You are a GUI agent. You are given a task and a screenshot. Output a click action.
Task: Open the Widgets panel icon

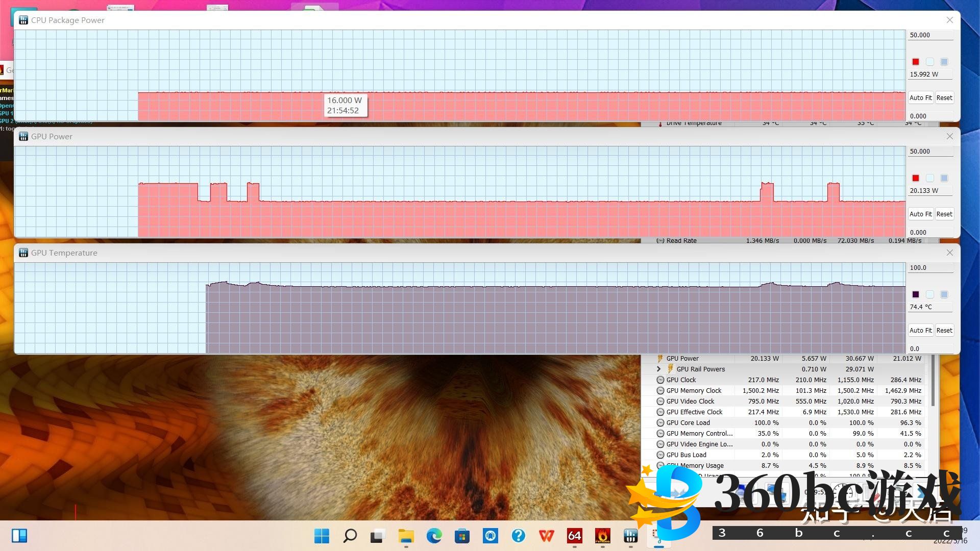[19, 536]
